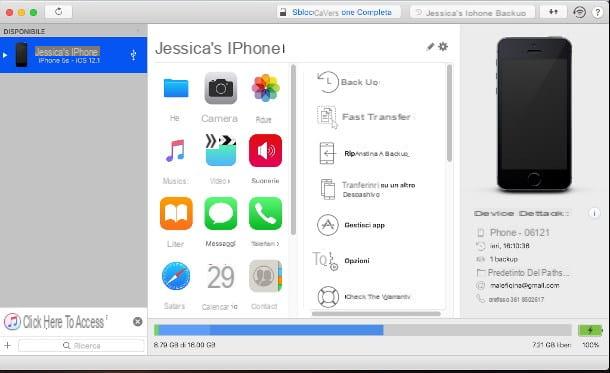Open Gestisci app action
Image resolution: width=610 pixels, height=373 pixels.
pyautogui.click(x=351, y=225)
